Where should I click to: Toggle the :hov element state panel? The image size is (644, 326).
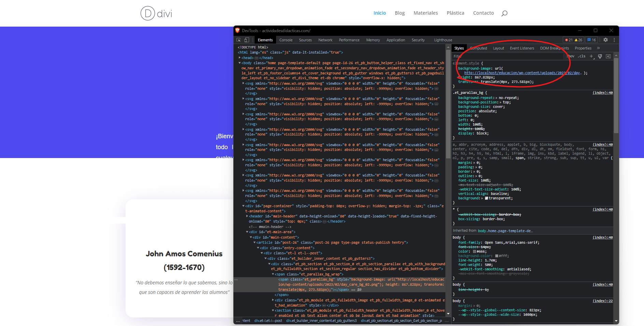[x=570, y=56]
